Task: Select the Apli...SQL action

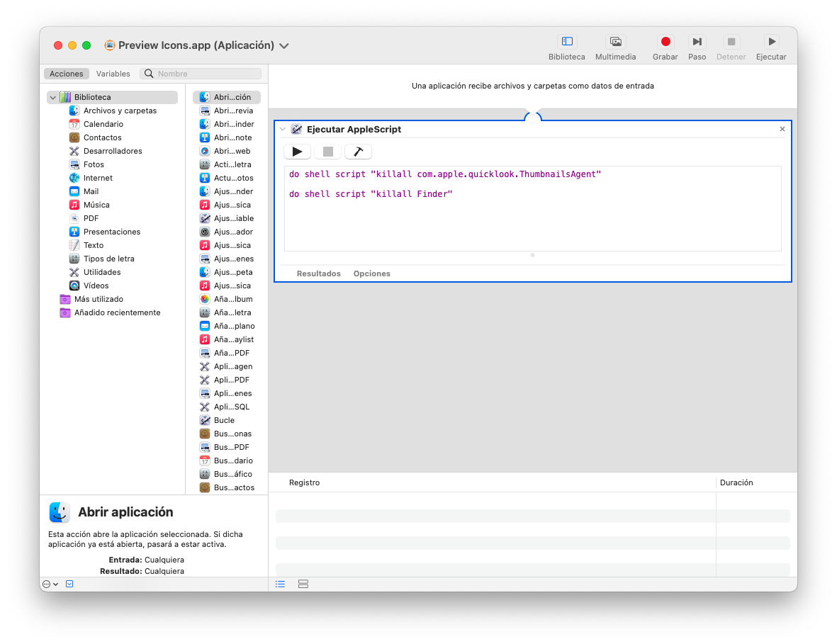Action: pos(226,407)
